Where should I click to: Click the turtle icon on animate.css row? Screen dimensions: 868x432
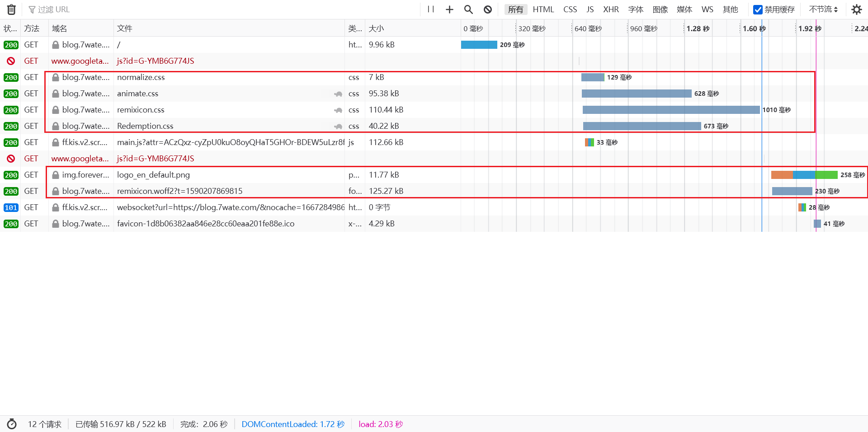coord(338,94)
